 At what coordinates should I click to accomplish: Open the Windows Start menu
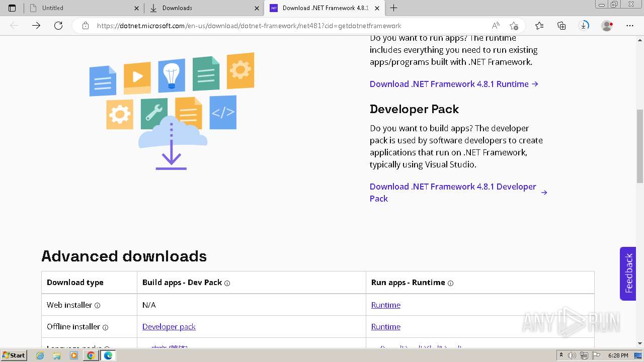[14, 355]
